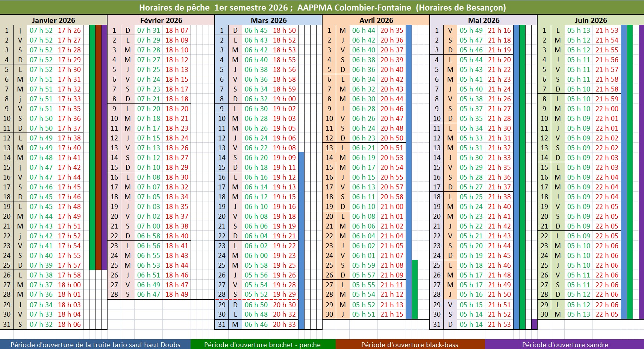This screenshot has width=644, height=349.
Task: Select the 'Janvier 2026' month header
Action: click(x=53, y=20)
